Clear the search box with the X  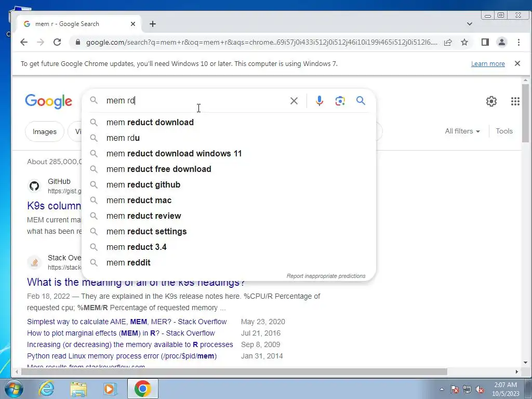pos(294,101)
